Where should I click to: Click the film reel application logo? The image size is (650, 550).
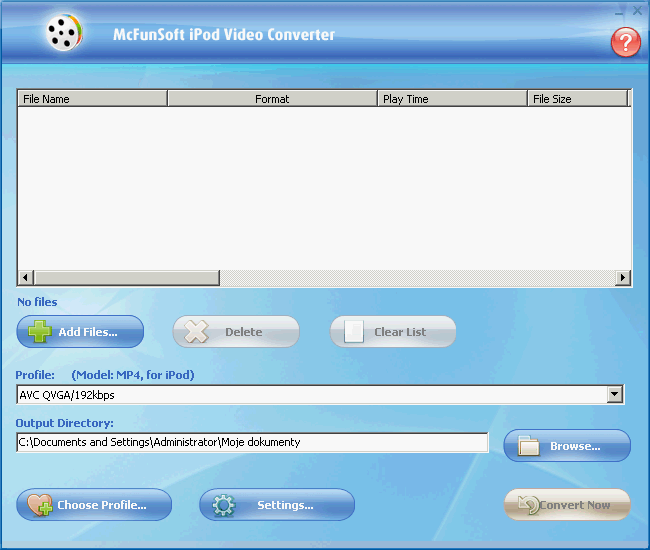[64, 32]
